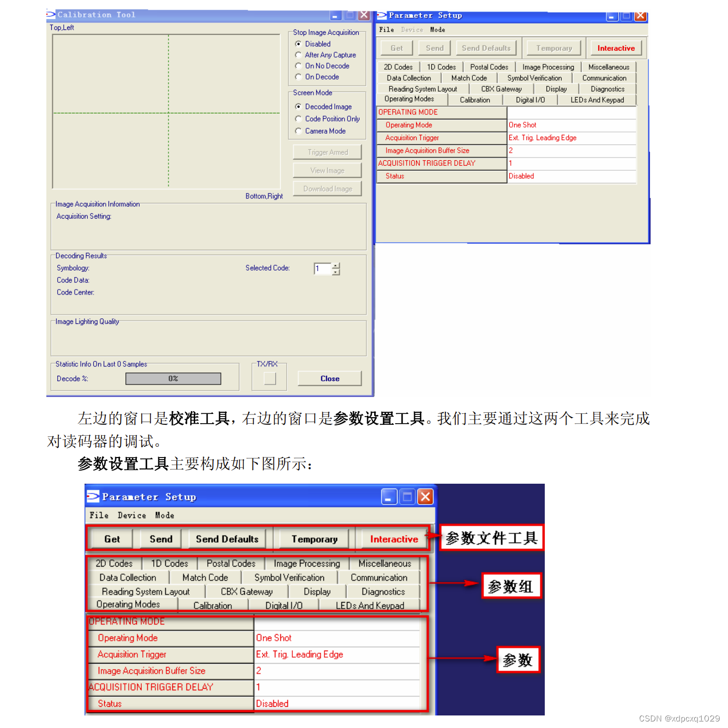Click the Interactive button
The height and width of the screenshot is (728, 728).
click(x=616, y=47)
